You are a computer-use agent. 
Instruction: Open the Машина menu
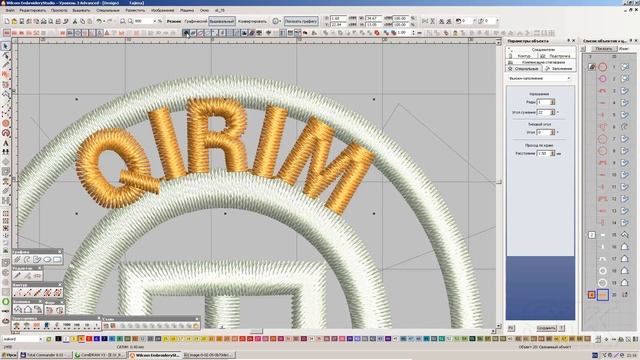pos(187,10)
